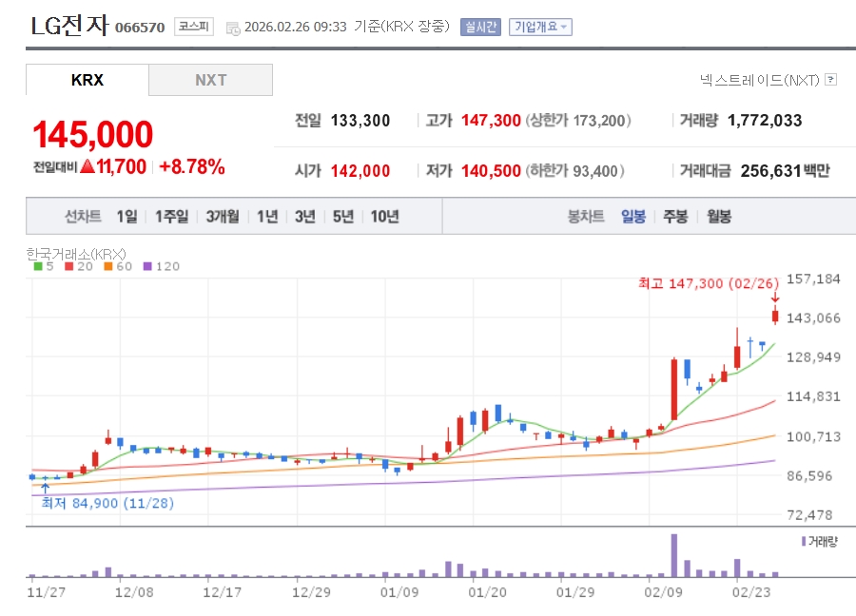Image resolution: width=856 pixels, height=616 pixels.
Task: Show the 1일 line chart
Action: [x=126, y=216]
